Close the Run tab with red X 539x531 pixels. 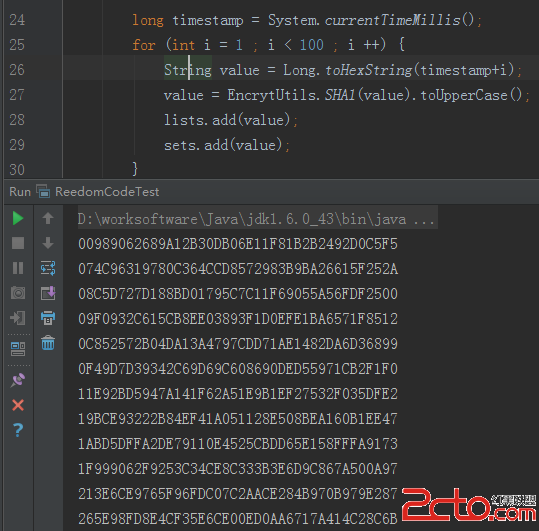18,405
